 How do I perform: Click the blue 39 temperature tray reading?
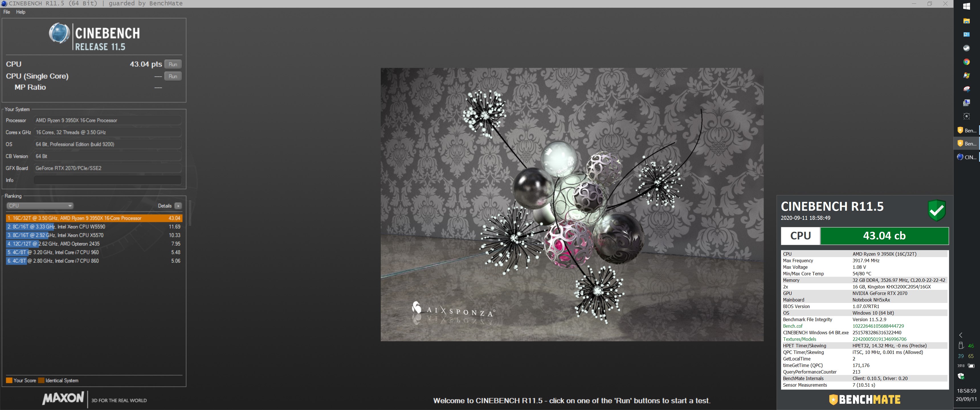click(x=961, y=356)
